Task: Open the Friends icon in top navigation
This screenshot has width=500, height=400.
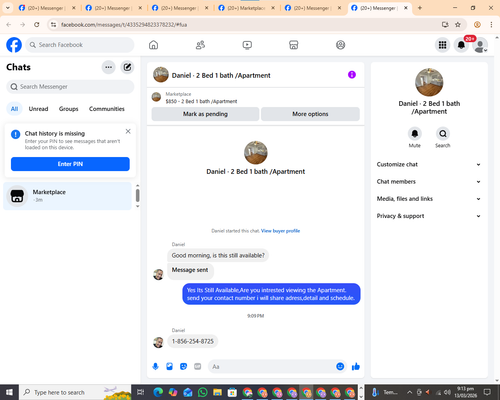Action: [200, 45]
